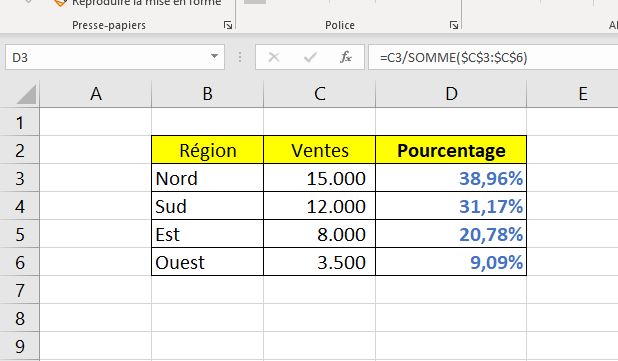This screenshot has height=361, width=618.
Task: Cancel the formula with the X icon
Action: (x=274, y=58)
